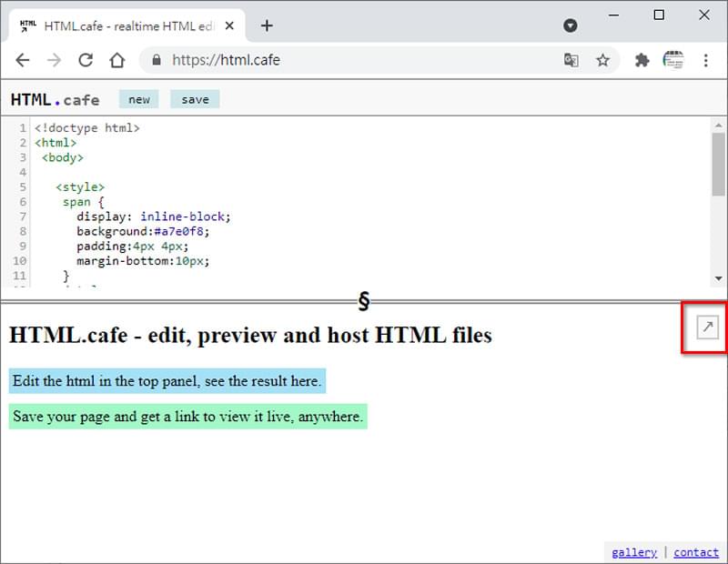This screenshot has width=728, height=564.
Task: Click the translate page icon
Action: (x=571, y=60)
